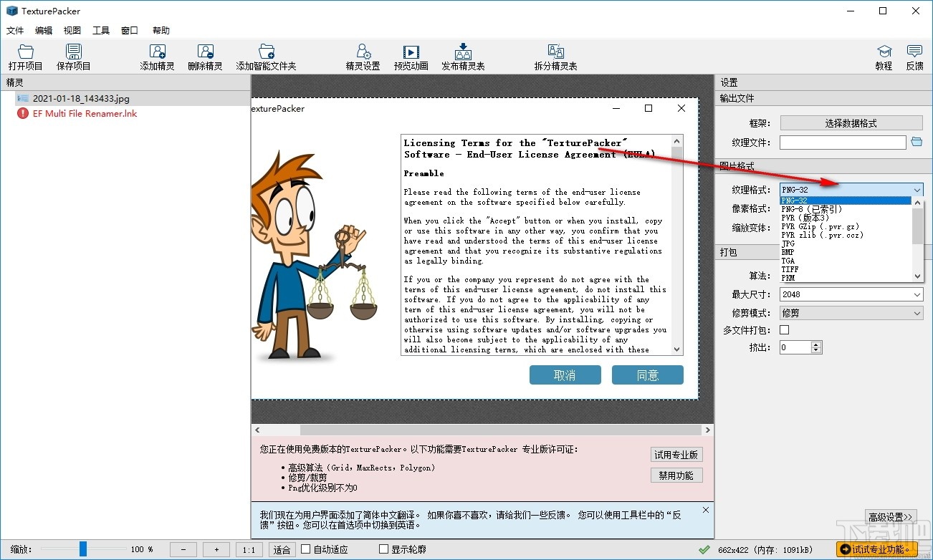933x560 pixels.
Task: Click the 选择数据格式 button
Action: 851,123
